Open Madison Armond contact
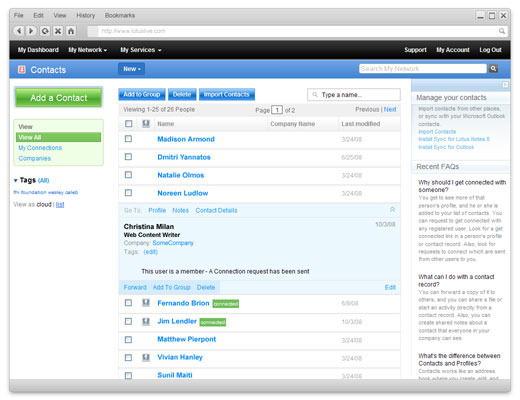The height and width of the screenshot is (400, 520). coord(186,139)
